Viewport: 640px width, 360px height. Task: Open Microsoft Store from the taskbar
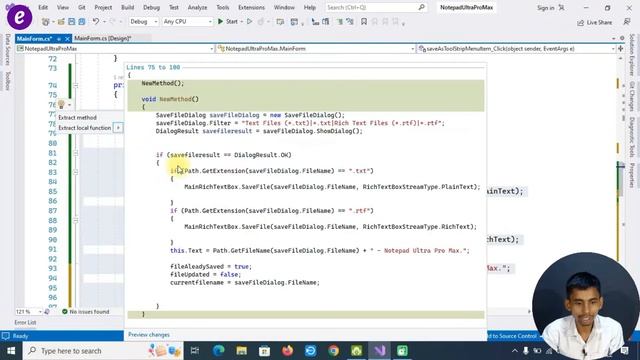(264, 351)
